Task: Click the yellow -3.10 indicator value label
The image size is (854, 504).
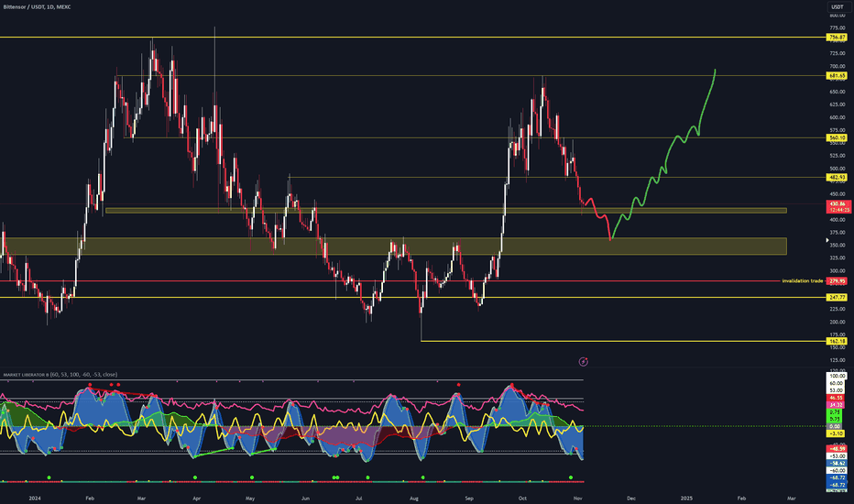Action: (837, 433)
